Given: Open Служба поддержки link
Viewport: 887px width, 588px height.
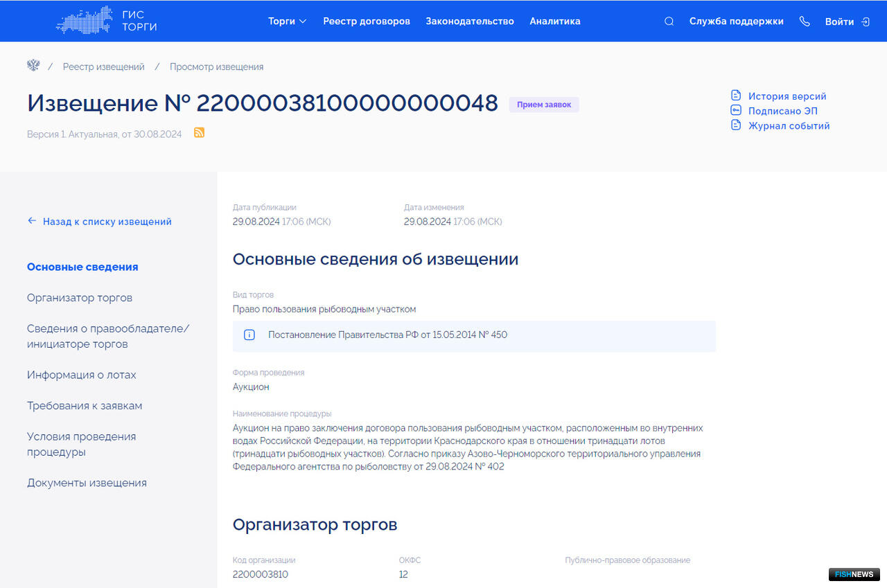Looking at the screenshot, I should (x=736, y=21).
